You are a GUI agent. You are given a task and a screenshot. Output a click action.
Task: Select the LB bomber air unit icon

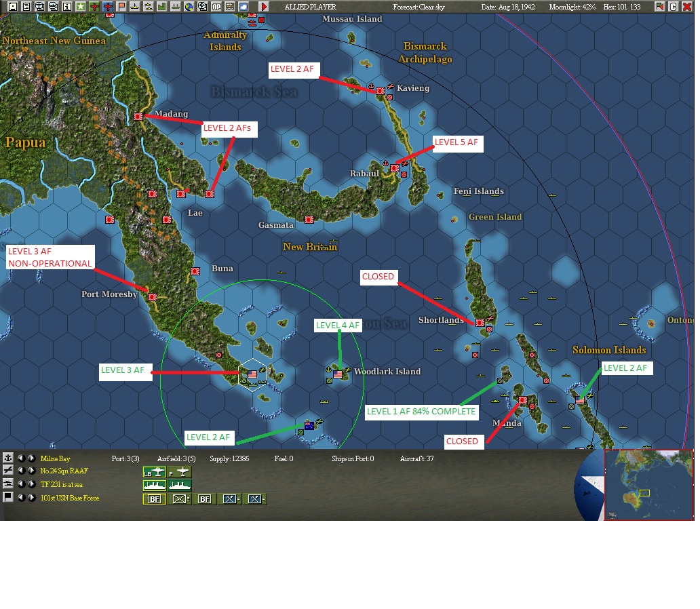coord(155,472)
